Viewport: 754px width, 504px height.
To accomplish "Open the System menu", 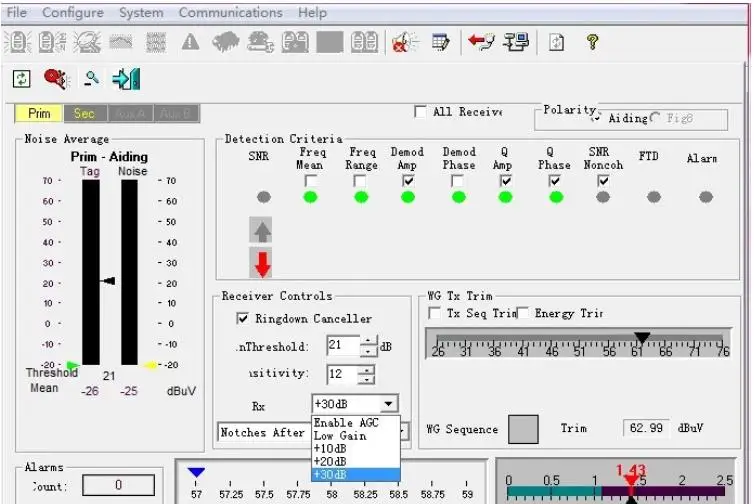I will (x=141, y=13).
